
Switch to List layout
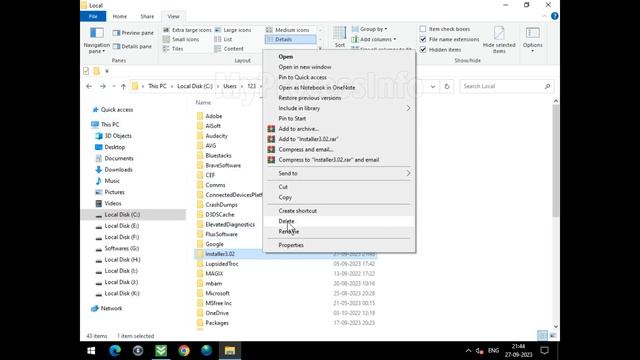tap(223, 39)
